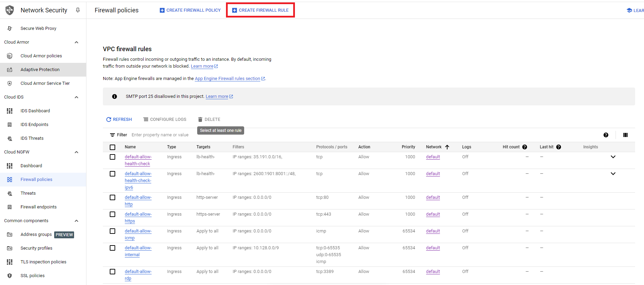Open Secure Web Proxy page

point(38,28)
